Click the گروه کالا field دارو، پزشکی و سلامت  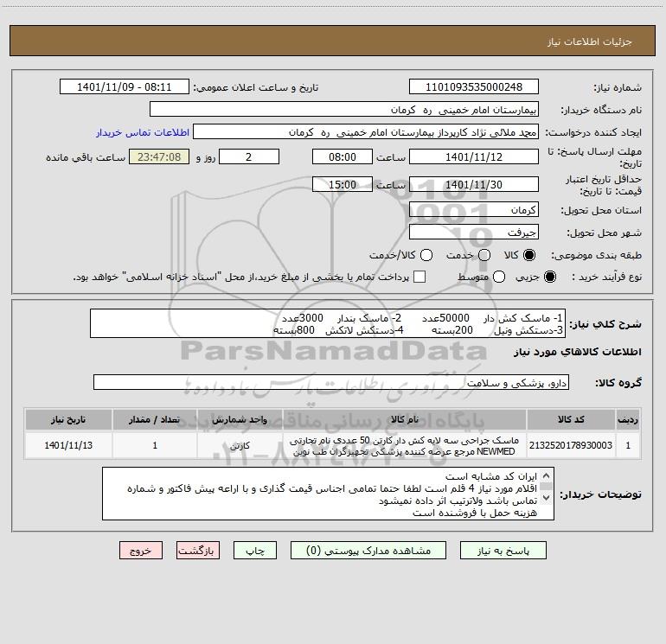pyautogui.click(x=331, y=382)
